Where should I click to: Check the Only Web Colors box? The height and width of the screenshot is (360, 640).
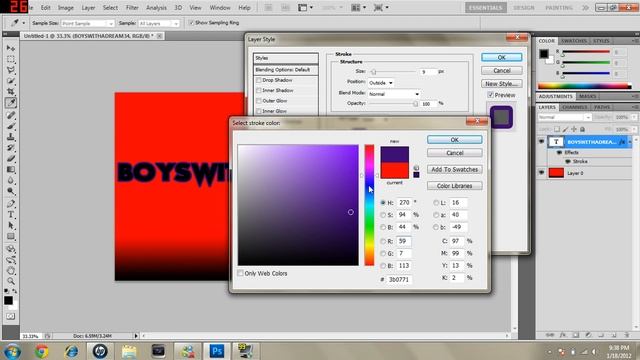click(240, 273)
